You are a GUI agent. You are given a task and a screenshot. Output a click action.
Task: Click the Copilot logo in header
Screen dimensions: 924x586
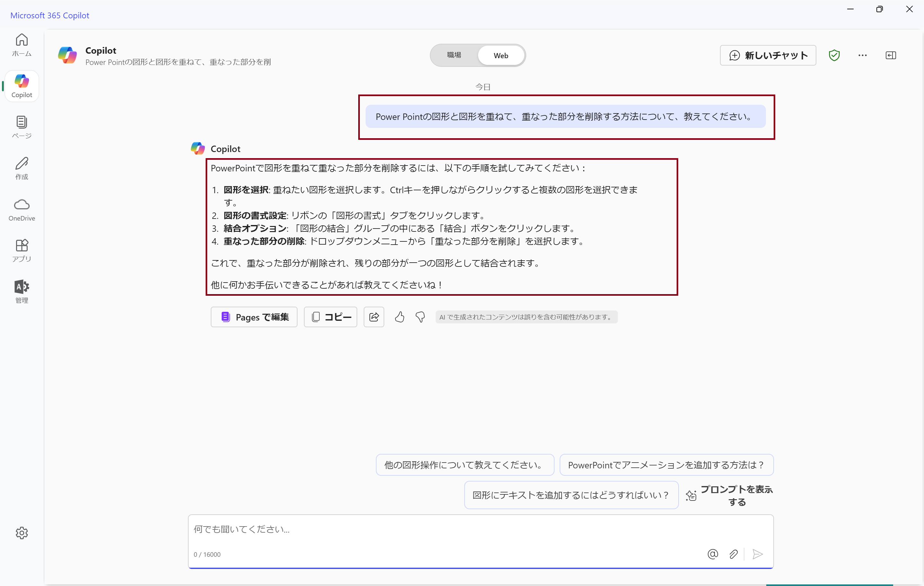pyautogui.click(x=67, y=55)
